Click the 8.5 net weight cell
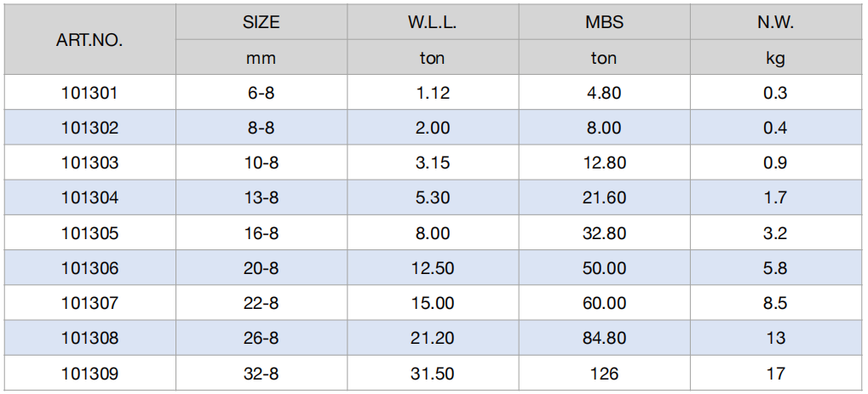The width and height of the screenshot is (868, 394). (775, 303)
